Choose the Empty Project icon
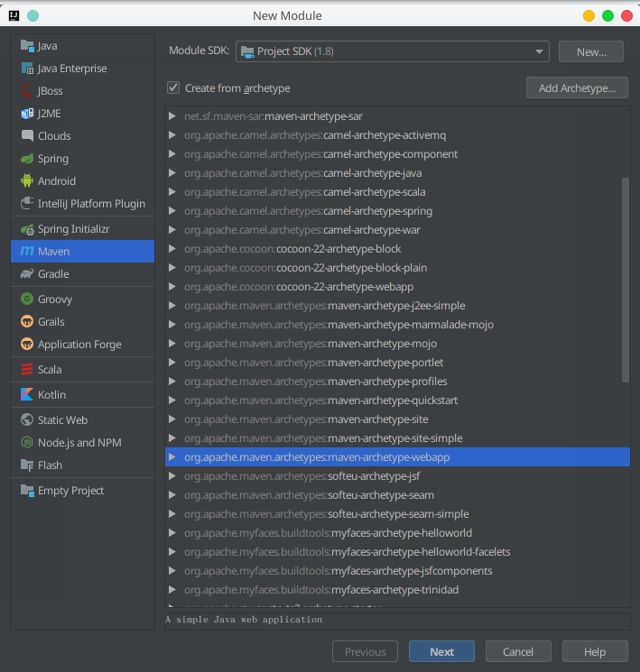This screenshot has width=640, height=672. [x=27, y=491]
